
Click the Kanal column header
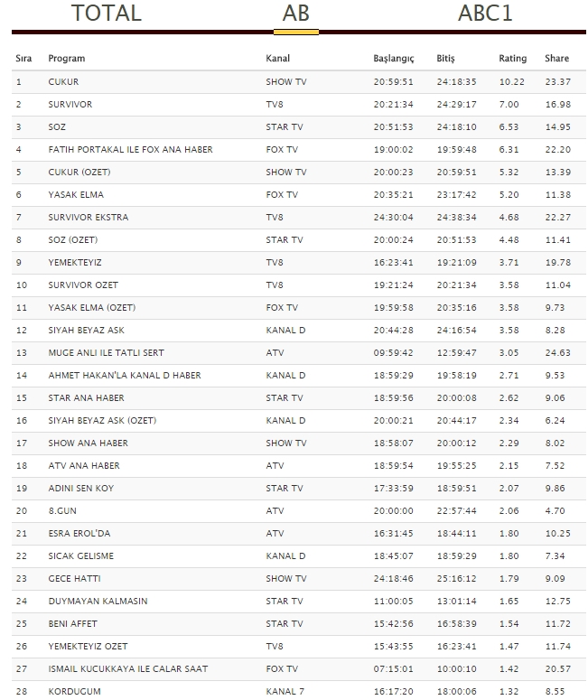tap(277, 59)
